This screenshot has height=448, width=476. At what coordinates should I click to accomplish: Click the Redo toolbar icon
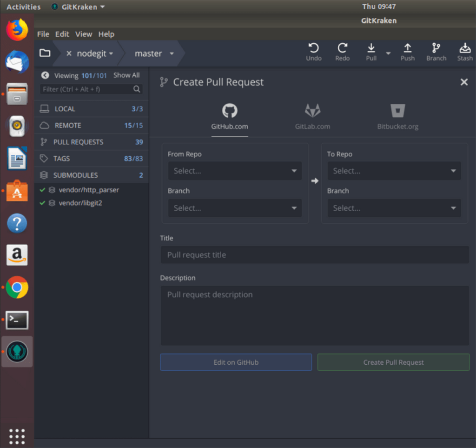coord(343,51)
